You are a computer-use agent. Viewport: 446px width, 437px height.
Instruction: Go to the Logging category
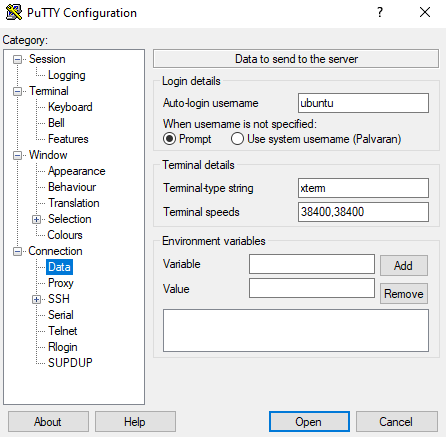[x=67, y=75]
